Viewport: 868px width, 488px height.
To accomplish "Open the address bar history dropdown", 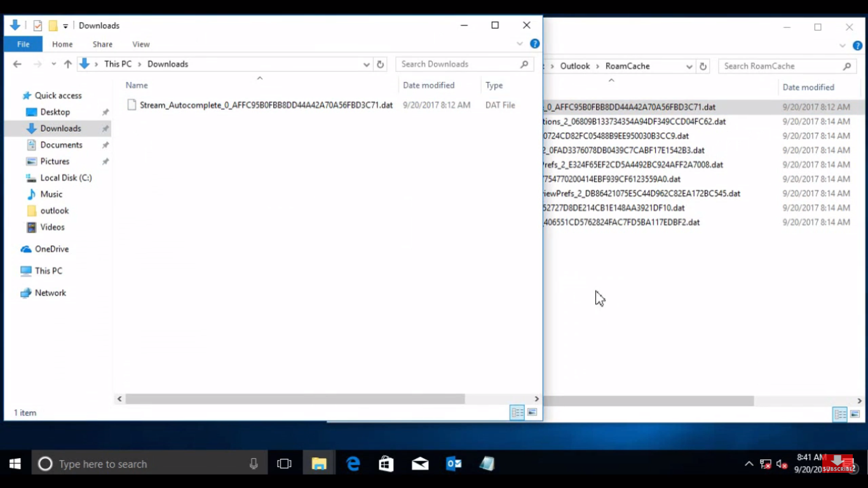I will click(367, 64).
